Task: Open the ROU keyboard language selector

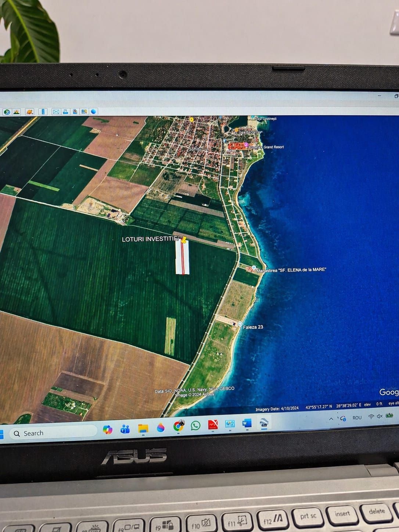Action: point(357,418)
